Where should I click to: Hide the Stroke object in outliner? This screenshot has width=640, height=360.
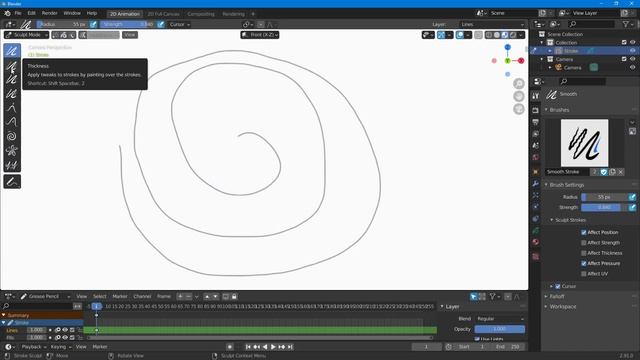click(632, 51)
